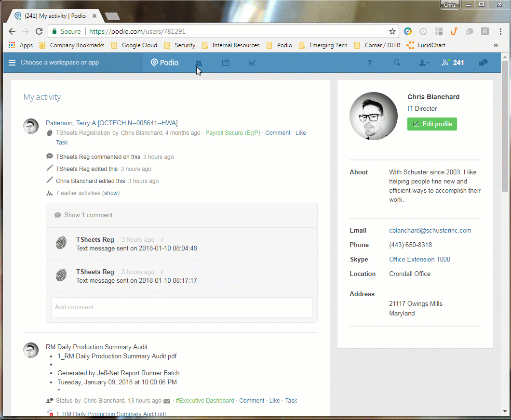Click the avatar beside RM Daily Production

31,350
